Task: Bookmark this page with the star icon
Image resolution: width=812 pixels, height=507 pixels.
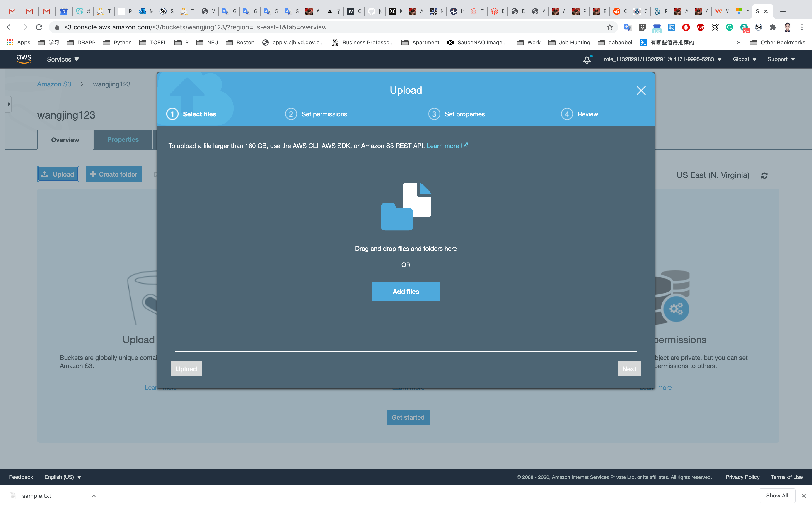Action: coord(610,27)
